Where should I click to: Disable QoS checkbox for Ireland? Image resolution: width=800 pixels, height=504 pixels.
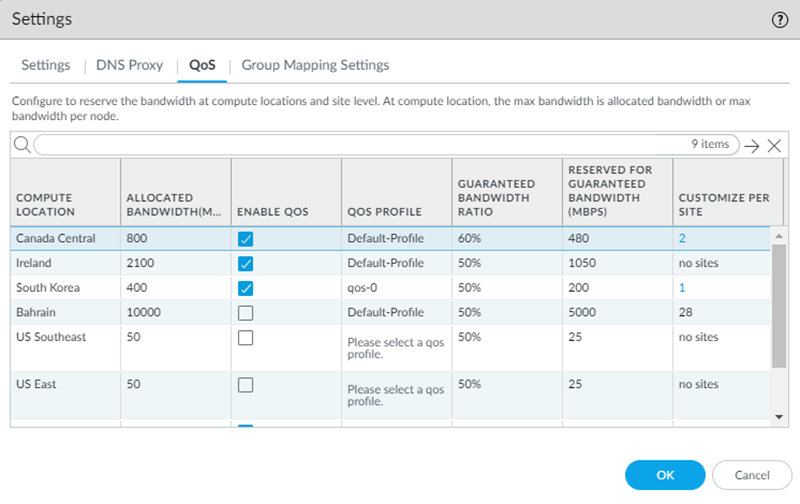[246, 263]
